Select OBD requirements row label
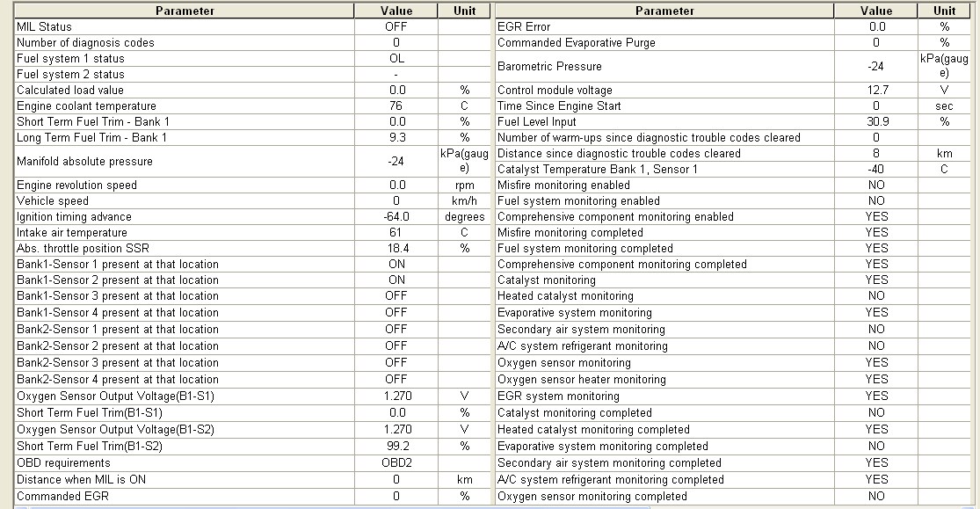This screenshot has height=509, width=980. [x=64, y=463]
